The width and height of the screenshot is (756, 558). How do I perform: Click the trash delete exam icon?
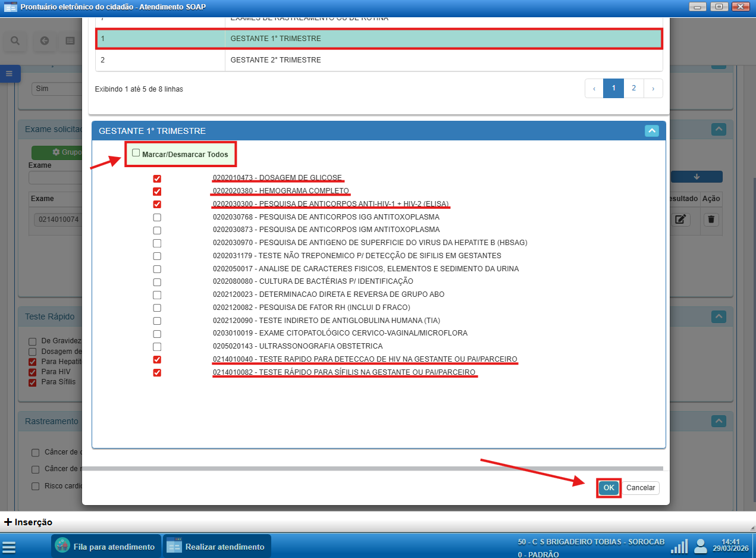pos(711,219)
